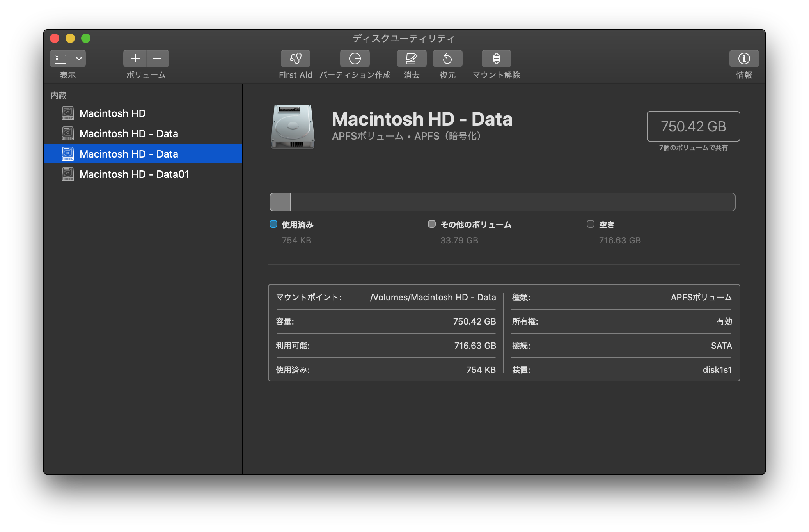Open the 表示 view dropdown chevron

[79, 59]
